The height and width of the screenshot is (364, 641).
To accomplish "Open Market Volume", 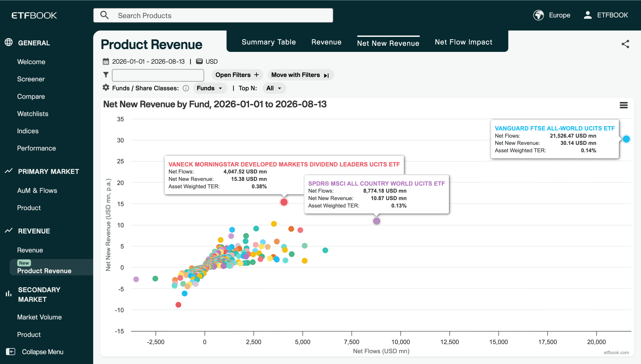I will pos(39,317).
